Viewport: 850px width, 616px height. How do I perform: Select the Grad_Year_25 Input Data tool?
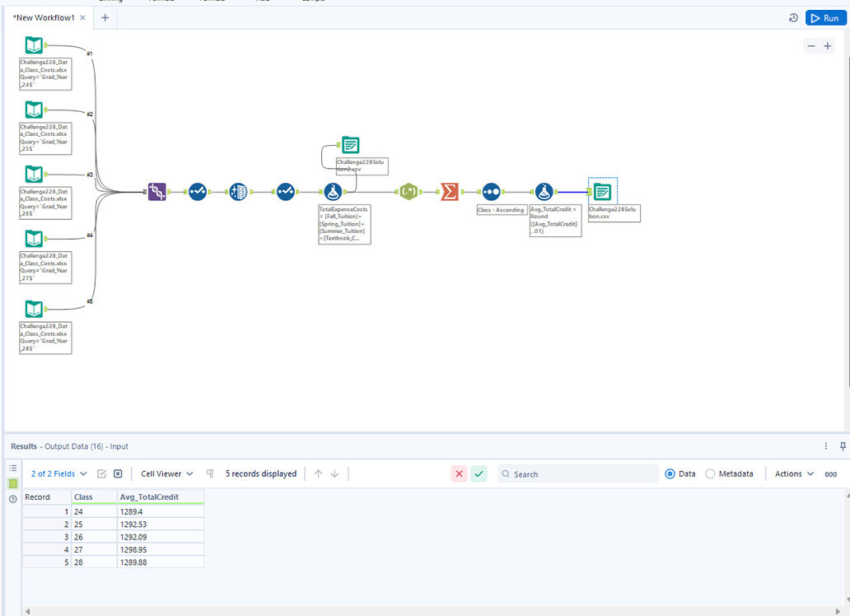[34, 110]
